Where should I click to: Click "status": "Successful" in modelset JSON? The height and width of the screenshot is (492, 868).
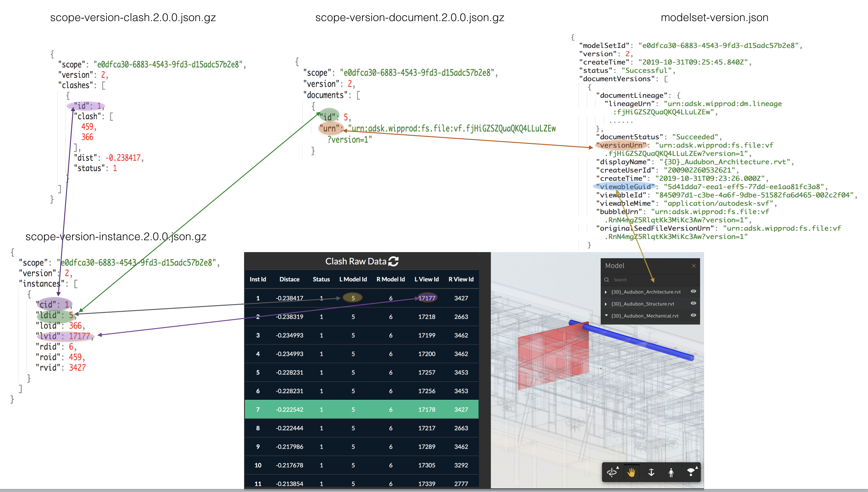coord(625,71)
